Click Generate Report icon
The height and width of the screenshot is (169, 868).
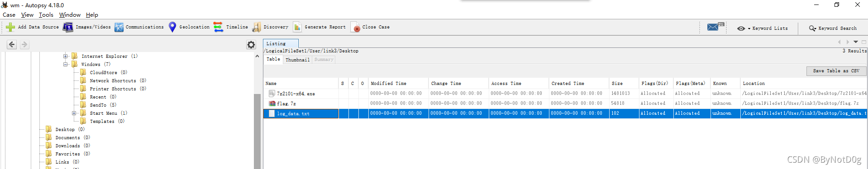[x=297, y=27]
